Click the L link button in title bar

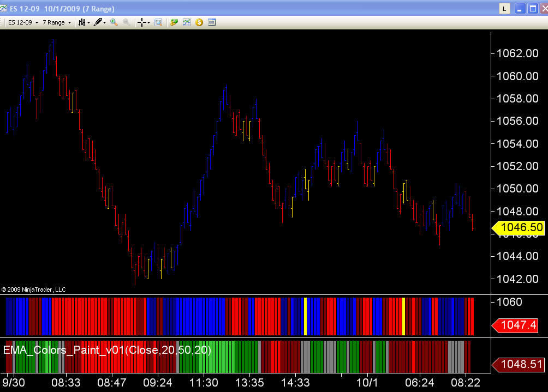point(504,9)
